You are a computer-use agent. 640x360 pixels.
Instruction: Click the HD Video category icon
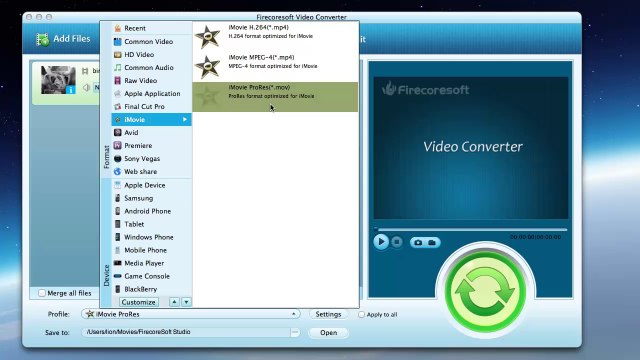tap(118, 54)
